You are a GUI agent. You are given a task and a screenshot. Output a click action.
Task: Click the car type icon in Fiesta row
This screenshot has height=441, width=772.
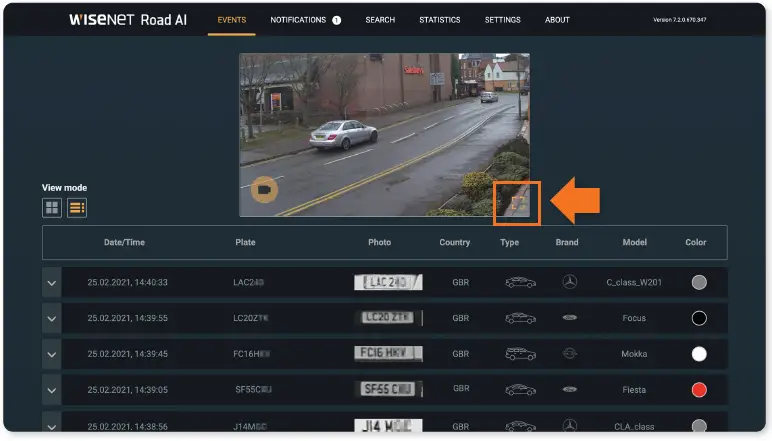tap(520, 390)
